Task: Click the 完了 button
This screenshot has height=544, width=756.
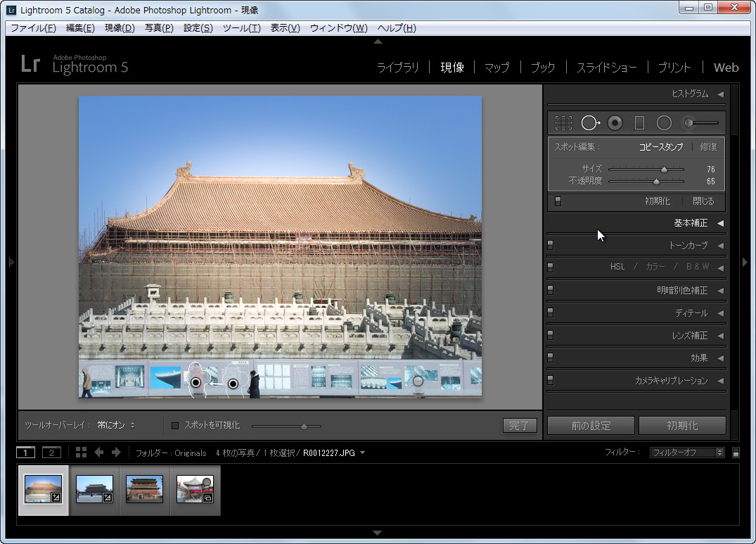Action: point(520,425)
